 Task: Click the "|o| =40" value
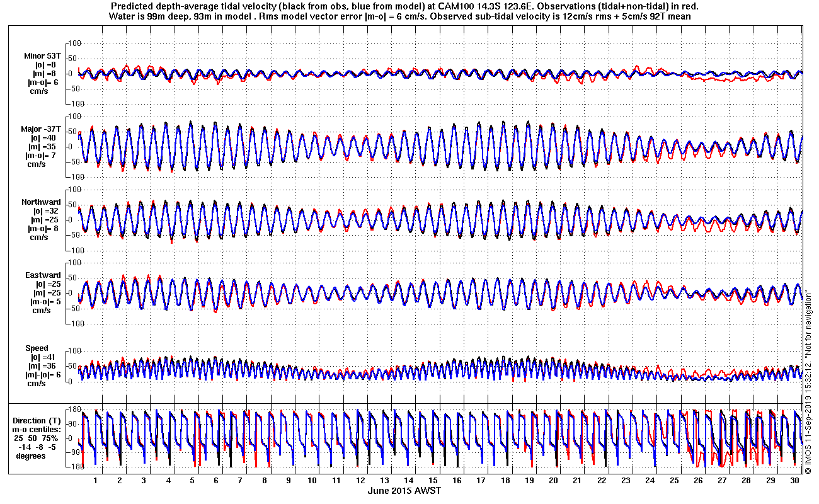tap(43, 138)
